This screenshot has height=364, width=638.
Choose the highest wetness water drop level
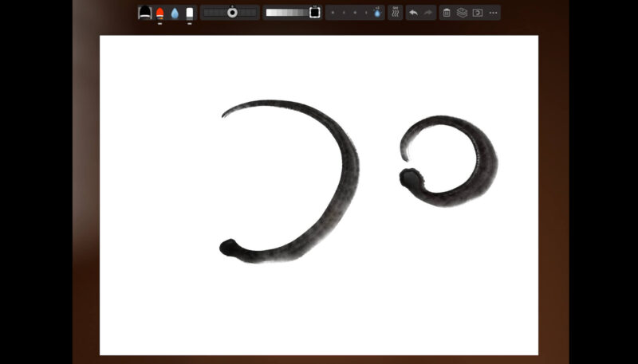coord(377,13)
